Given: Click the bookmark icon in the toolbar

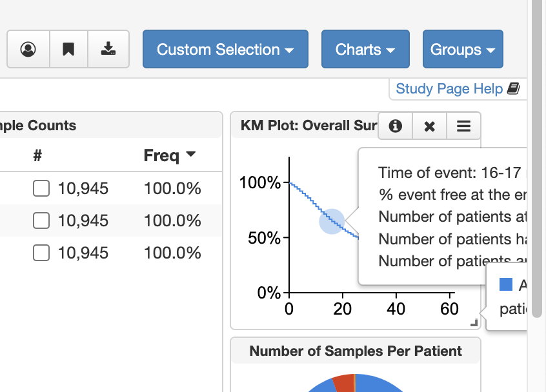Looking at the screenshot, I should coord(68,49).
